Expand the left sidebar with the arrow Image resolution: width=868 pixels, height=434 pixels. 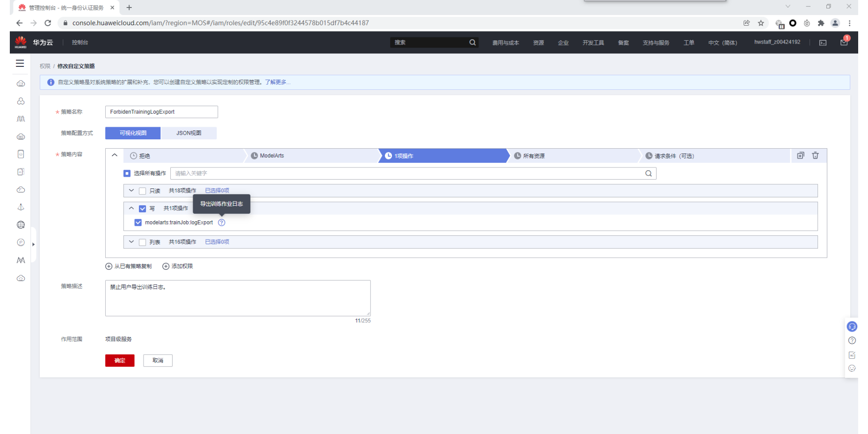click(x=33, y=244)
